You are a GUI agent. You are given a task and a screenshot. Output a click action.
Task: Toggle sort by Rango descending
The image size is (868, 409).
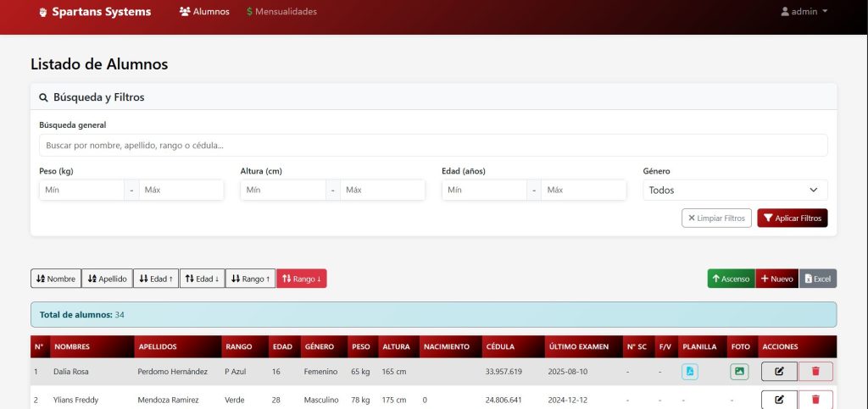[x=301, y=279]
